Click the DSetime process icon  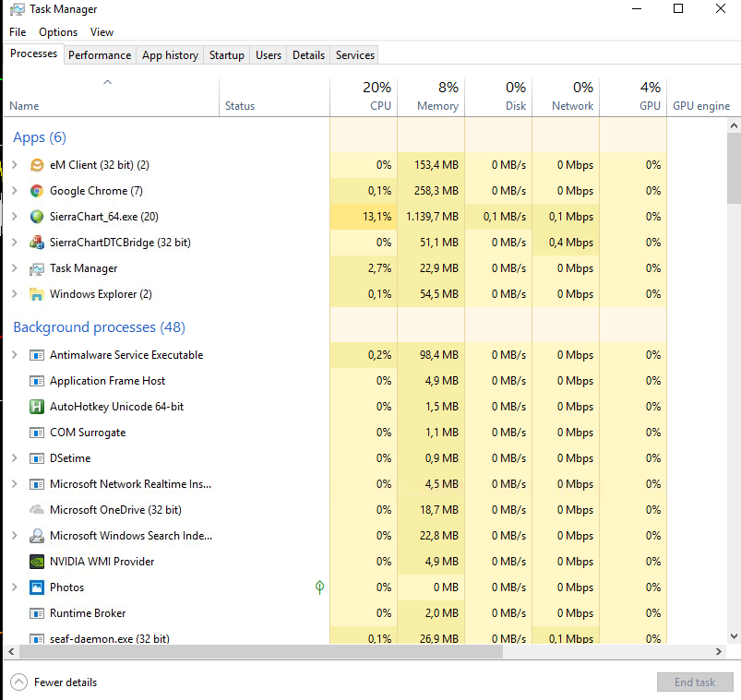pyautogui.click(x=36, y=458)
